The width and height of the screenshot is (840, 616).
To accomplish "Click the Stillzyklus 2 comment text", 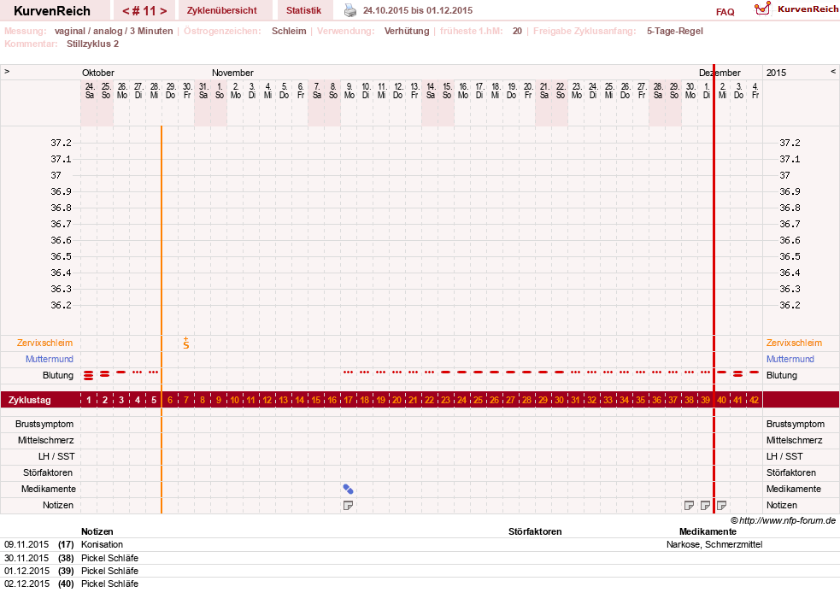I will coord(92,44).
